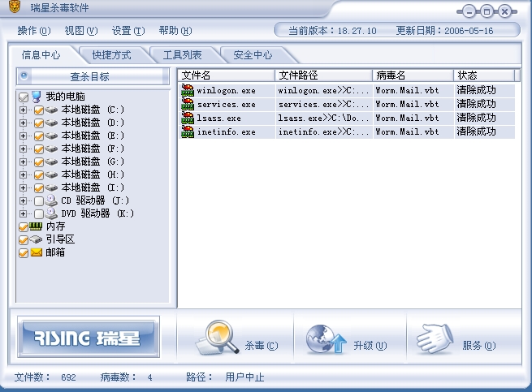Switch to the 快捷方式 tab
The height and width of the screenshot is (392, 532).
[x=111, y=55]
